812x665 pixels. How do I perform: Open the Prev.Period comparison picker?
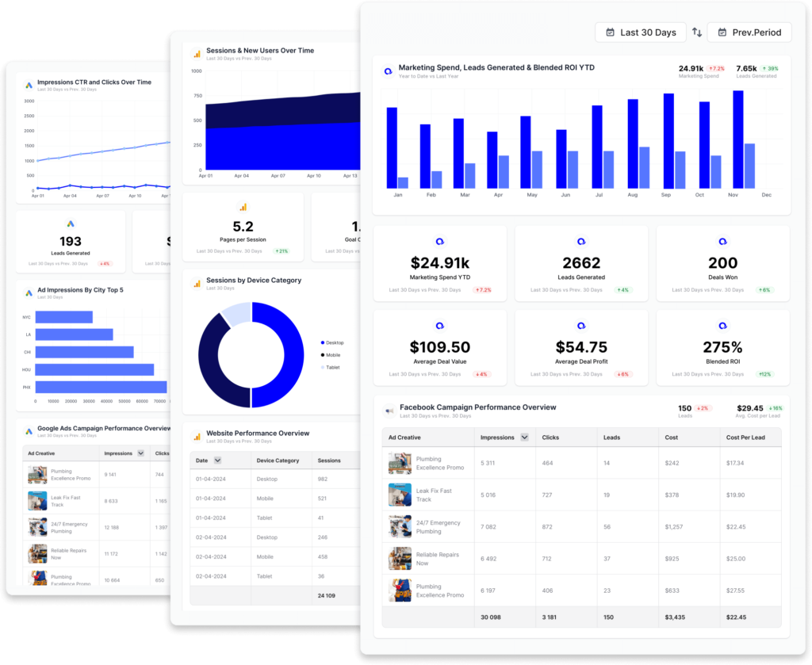click(749, 32)
